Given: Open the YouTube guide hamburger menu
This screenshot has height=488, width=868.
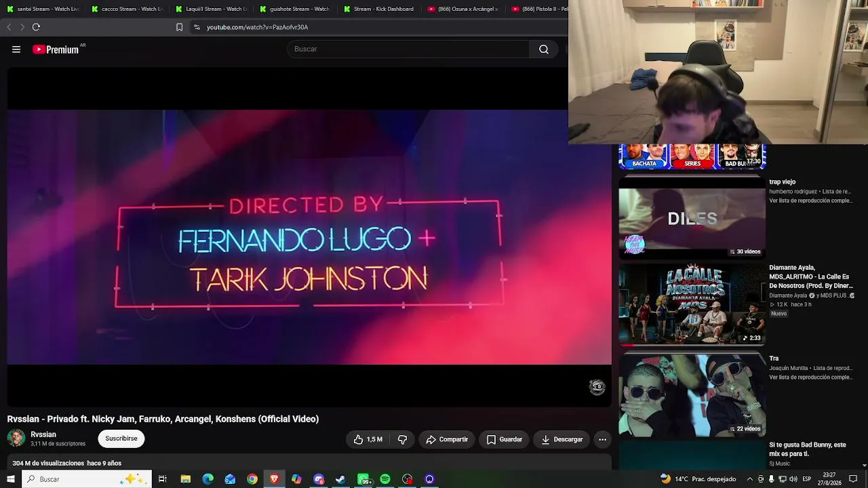Looking at the screenshot, I should [16, 49].
